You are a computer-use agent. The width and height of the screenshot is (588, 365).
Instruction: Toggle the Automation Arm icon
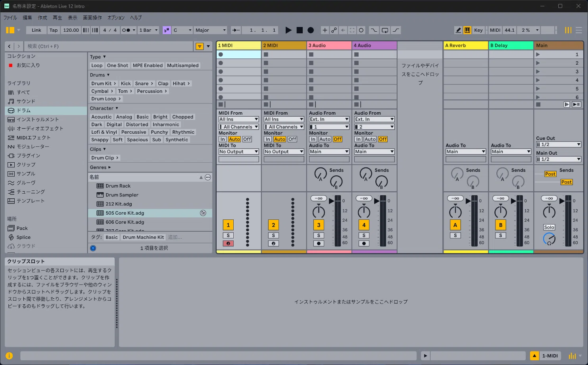[x=334, y=30]
